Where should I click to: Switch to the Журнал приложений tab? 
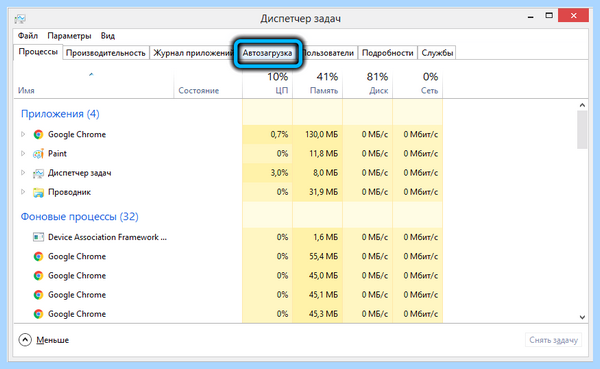coord(192,53)
